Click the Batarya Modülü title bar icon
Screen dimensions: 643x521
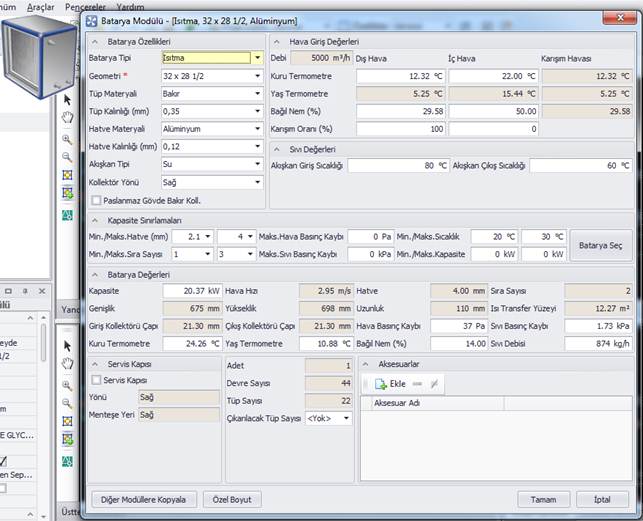pyautogui.click(x=93, y=20)
